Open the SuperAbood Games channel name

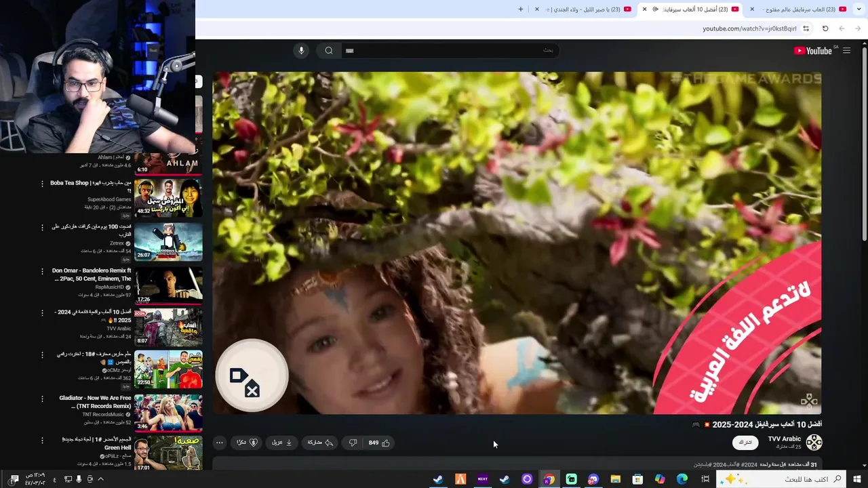109,199
